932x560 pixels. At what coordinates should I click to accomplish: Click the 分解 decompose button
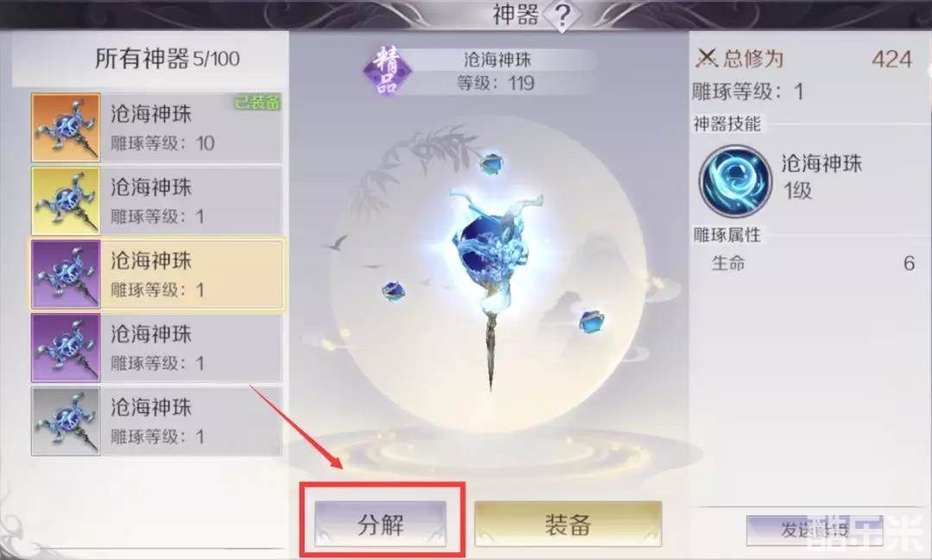[x=381, y=524]
